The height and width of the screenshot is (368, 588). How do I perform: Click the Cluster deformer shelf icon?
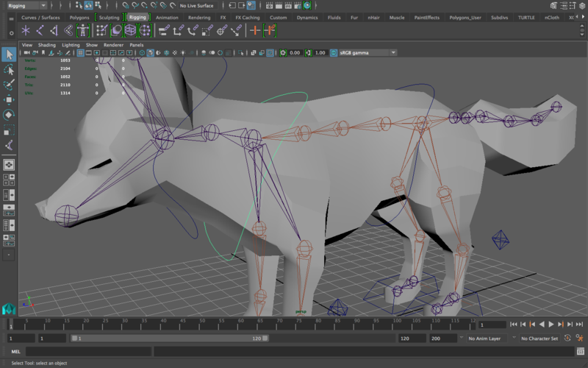[x=145, y=30]
